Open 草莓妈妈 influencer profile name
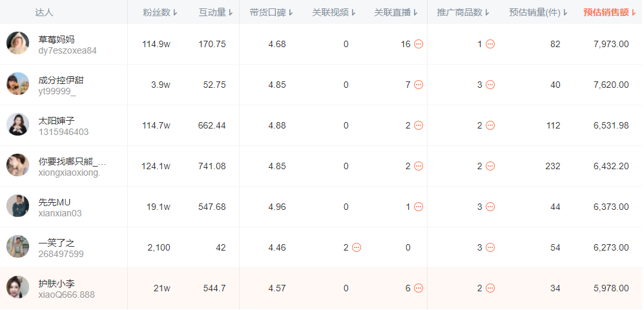Viewport: 644px width, 310px height. click(x=56, y=39)
